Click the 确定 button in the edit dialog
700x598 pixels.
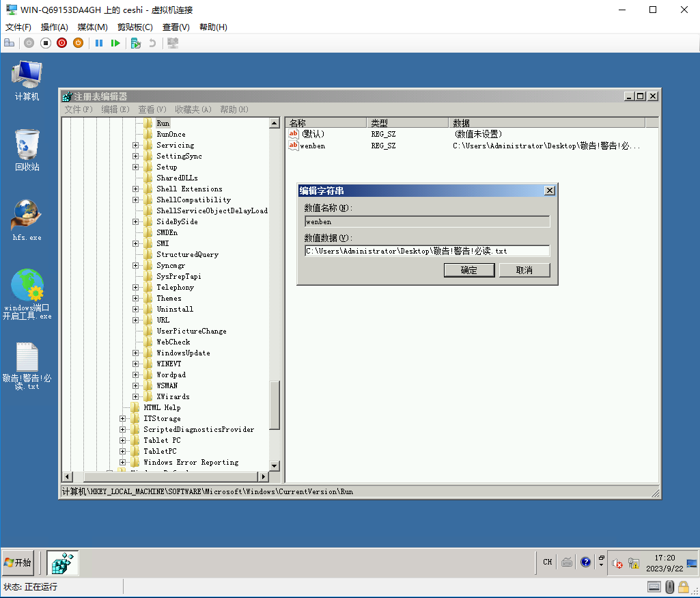point(469,270)
